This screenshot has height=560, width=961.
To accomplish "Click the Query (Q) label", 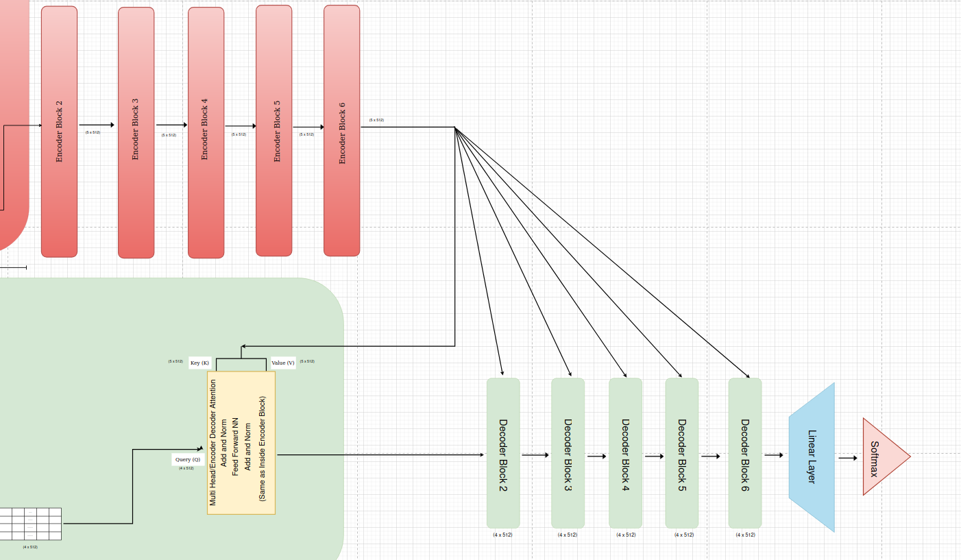I will [187, 459].
